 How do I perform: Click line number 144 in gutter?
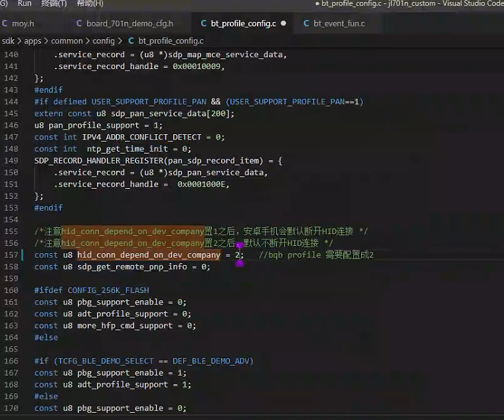coord(11,102)
